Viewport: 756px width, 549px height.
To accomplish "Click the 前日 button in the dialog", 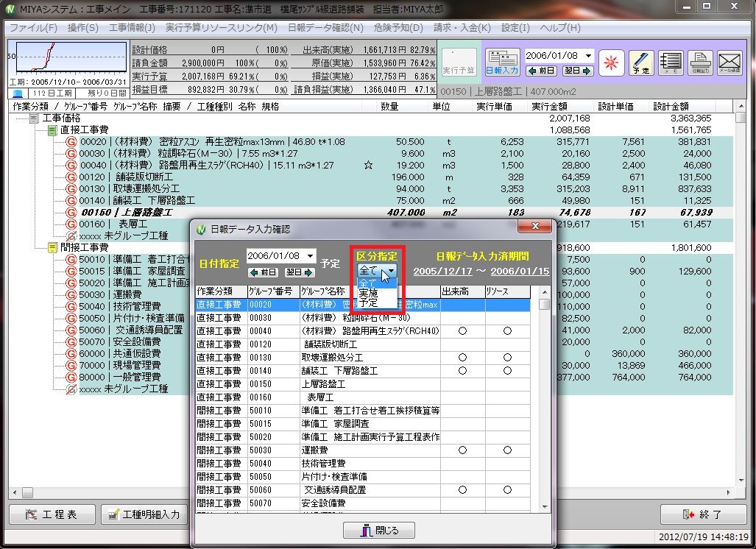I will [x=263, y=272].
